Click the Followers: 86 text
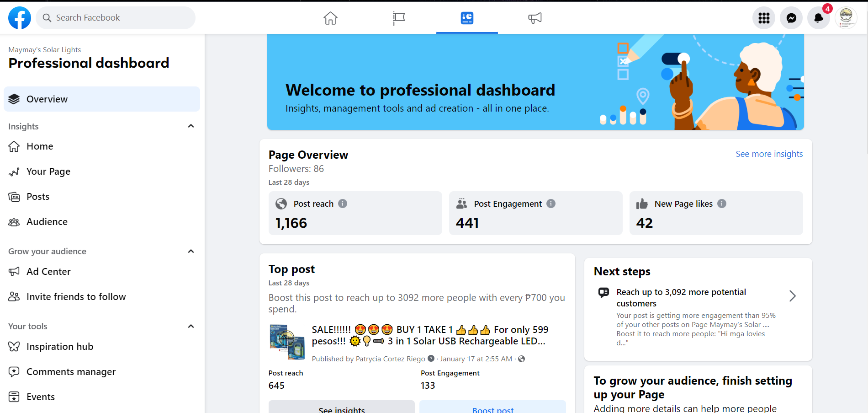Screen dimensions: 868x413 [296, 169]
